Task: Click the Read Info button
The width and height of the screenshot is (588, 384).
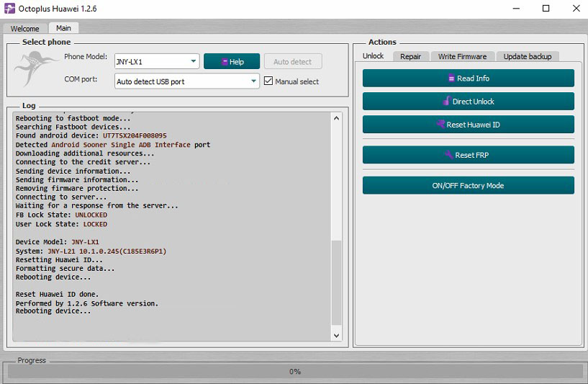Action: click(468, 78)
